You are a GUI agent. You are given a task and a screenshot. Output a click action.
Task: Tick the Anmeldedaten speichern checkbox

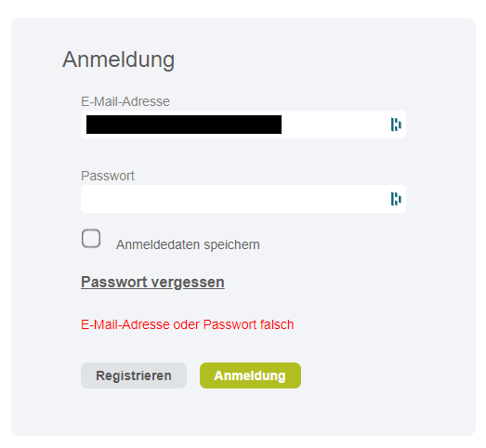pos(91,239)
